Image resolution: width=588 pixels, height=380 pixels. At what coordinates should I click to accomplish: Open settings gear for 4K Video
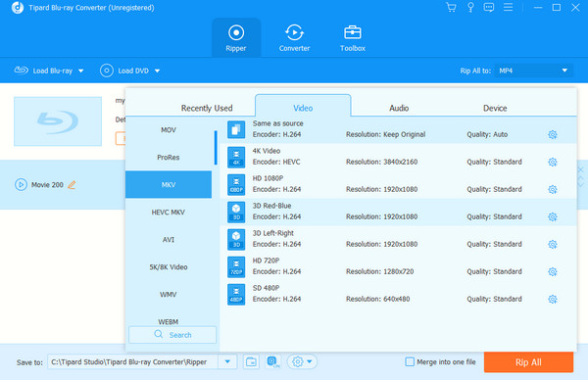(x=553, y=162)
